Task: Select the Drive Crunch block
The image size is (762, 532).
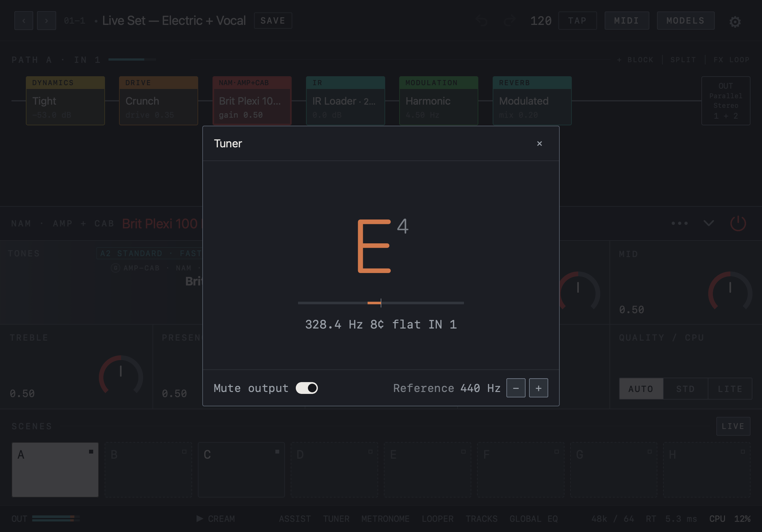Action: [x=159, y=101]
